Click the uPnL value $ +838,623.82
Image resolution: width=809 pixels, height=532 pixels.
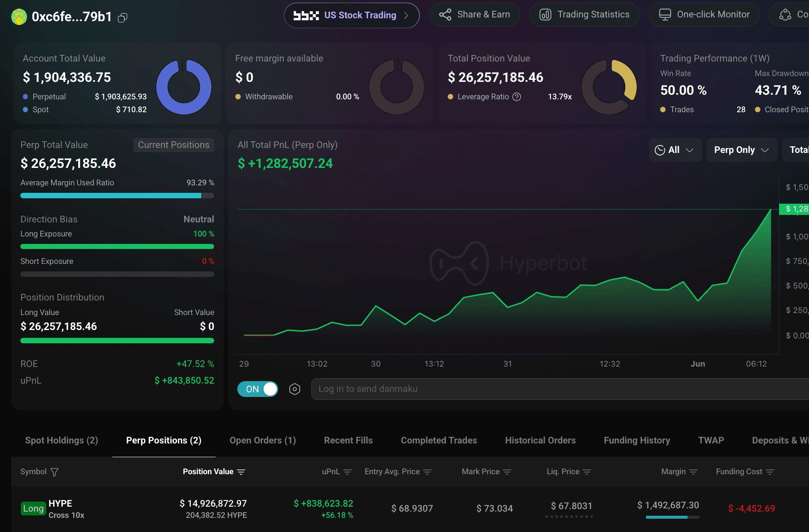click(x=323, y=503)
